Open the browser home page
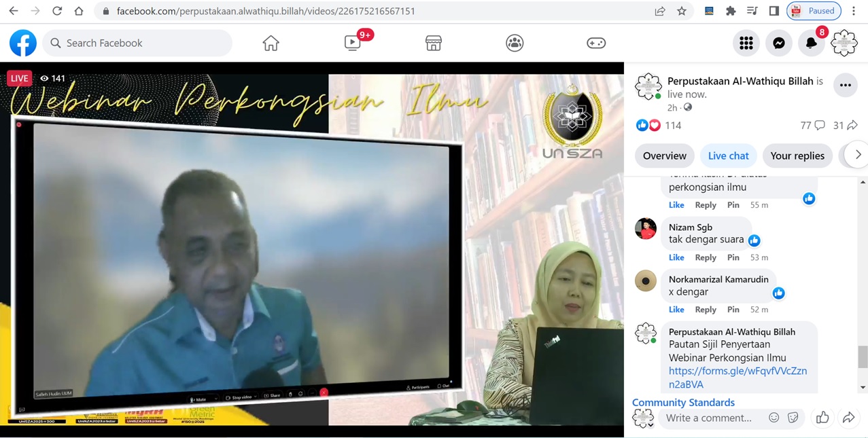This screenshot has height=438, width=868. 79,11
